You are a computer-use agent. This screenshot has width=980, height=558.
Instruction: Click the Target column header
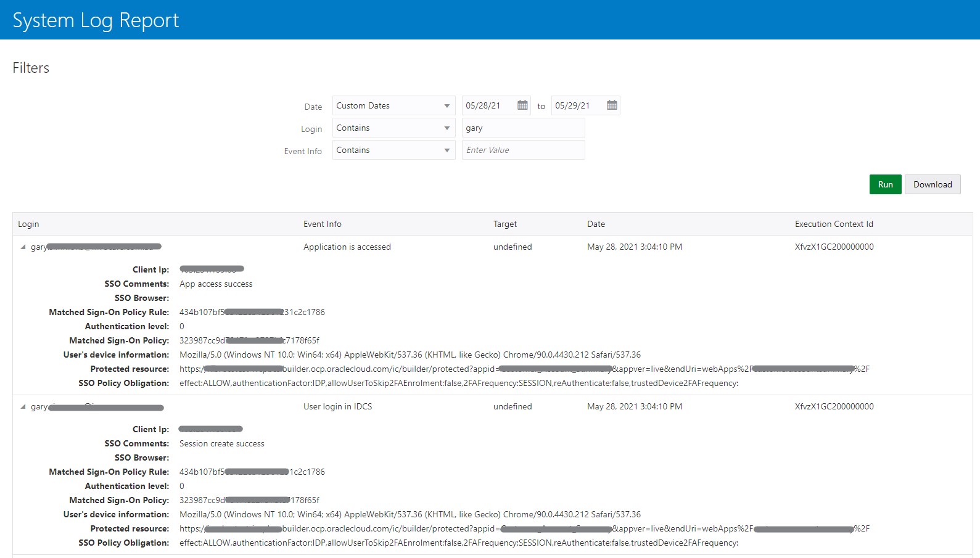(x=505, y=224)
